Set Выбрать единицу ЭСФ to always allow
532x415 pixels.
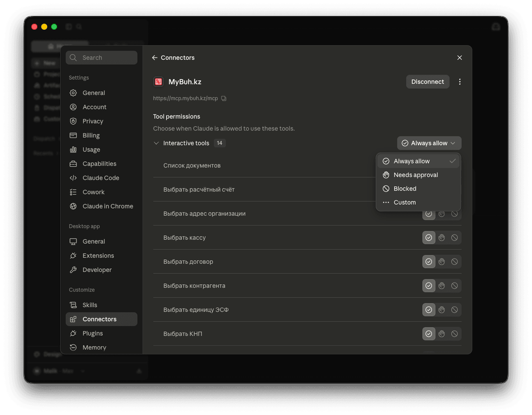pos(429,310)
